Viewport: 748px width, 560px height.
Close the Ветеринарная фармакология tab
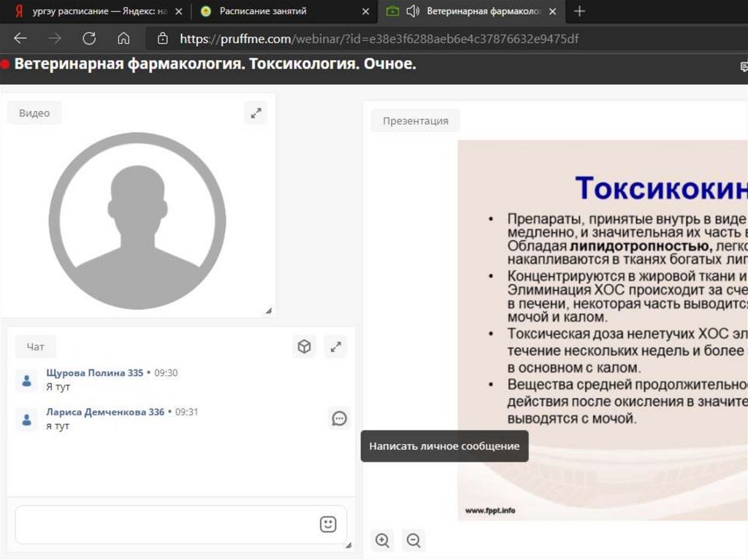pos(552,12)
